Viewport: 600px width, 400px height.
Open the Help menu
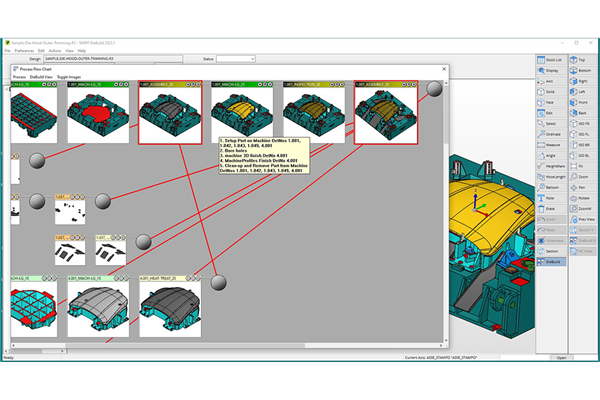point(82,51)
